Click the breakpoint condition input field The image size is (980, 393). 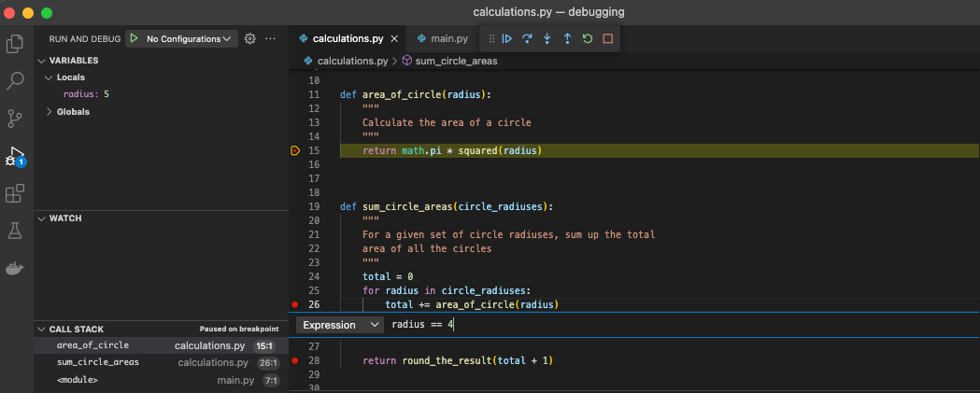pyautogui.click(x=681, y=325)
